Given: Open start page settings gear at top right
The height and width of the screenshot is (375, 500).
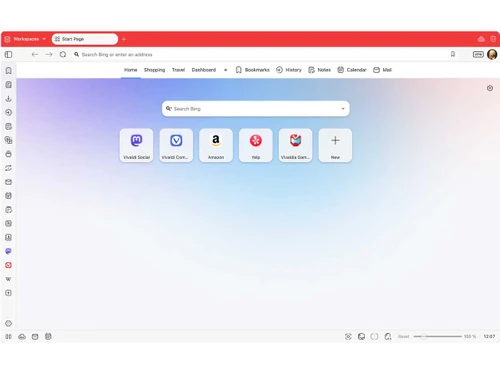Looking at the screenshot, I should tap(490, 88).
